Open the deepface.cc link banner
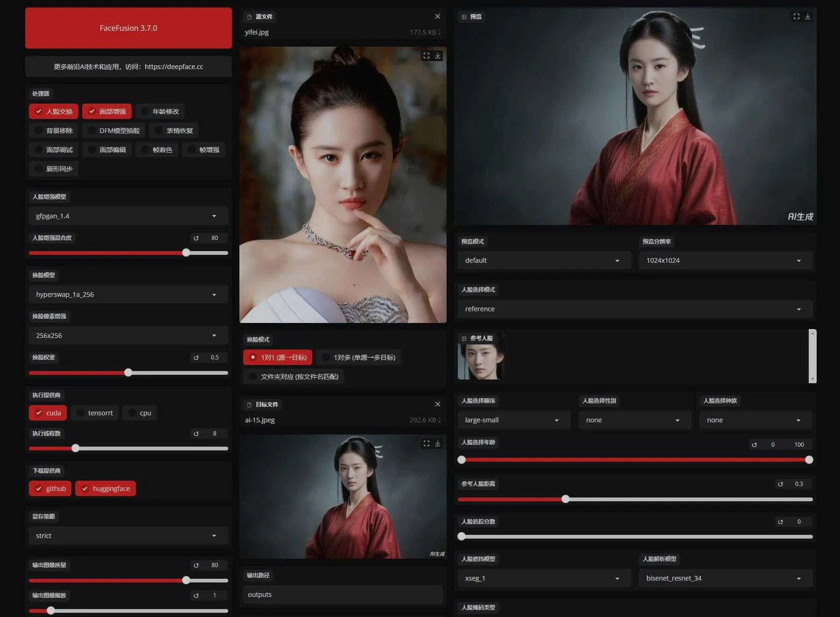Viewport: 840px width, 617px height. pos(128,67)
